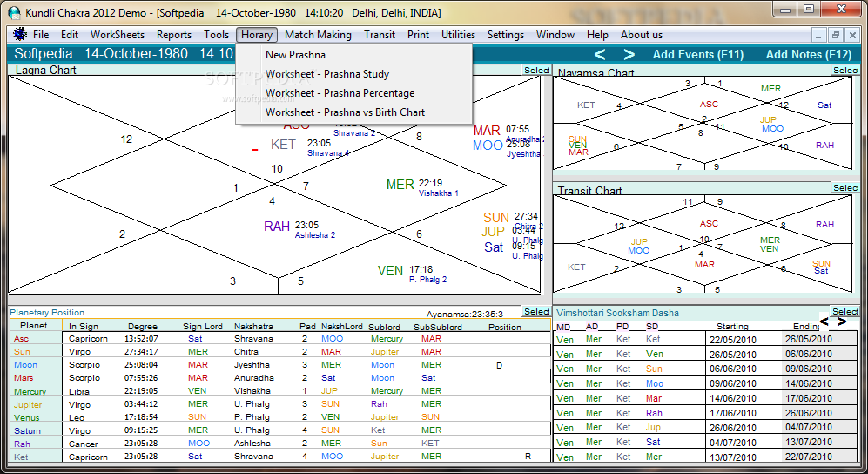Viewport: 868px width, 474px height.
Task: Click Ashlesha nakshatra cell in Rah row
Action: pyautogui.click(x=252, y=444)
